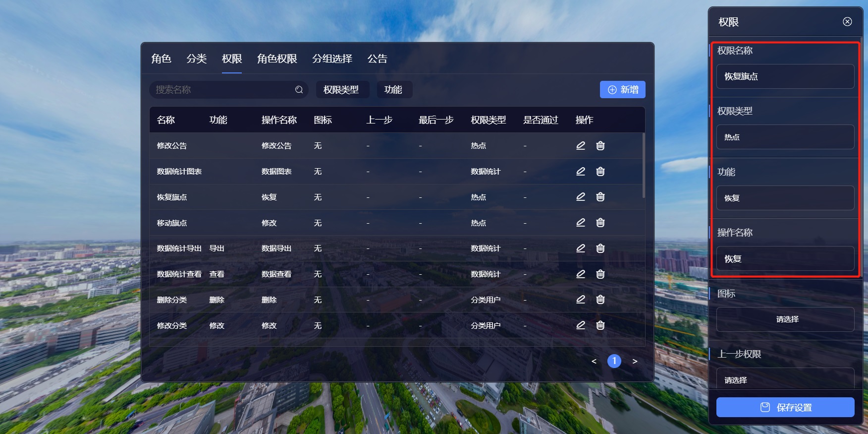
Task: Open the 权限类型 filter dropdown
Action: 342,90
